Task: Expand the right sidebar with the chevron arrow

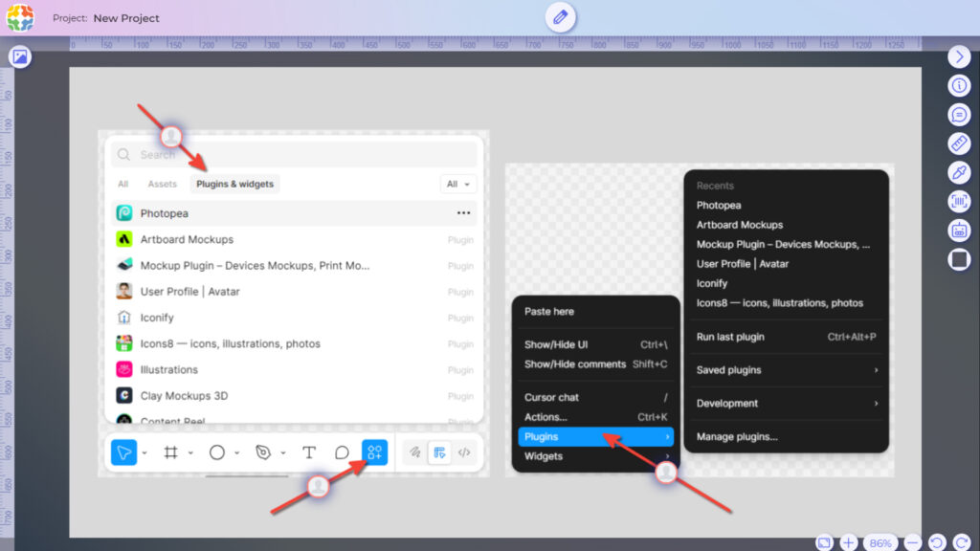Action: tap(959, 56)
